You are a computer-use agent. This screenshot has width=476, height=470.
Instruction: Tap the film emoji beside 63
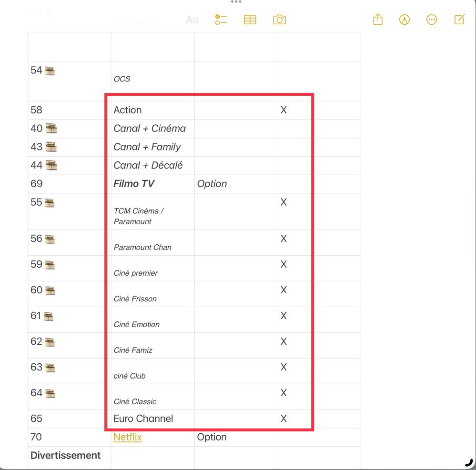pos(50,369)
